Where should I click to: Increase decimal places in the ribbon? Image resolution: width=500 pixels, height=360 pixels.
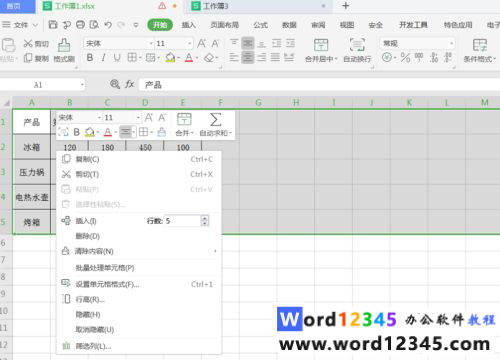click(434, 58)
